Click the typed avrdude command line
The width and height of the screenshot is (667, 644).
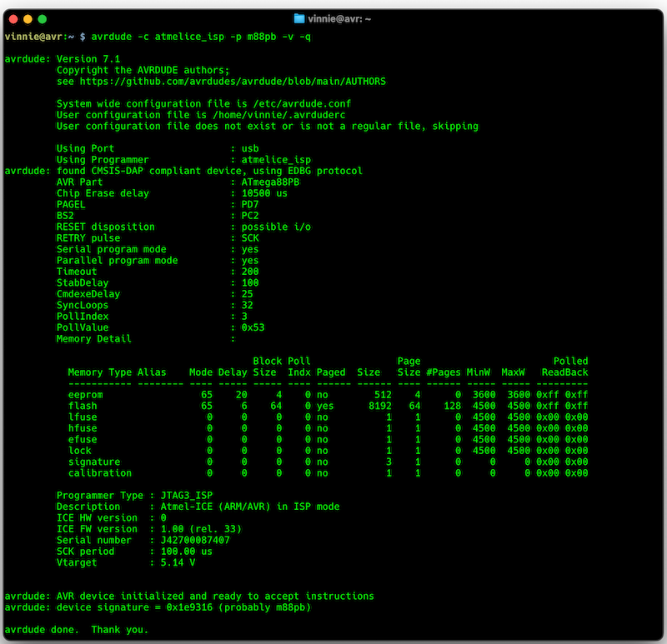click(201, 37)
